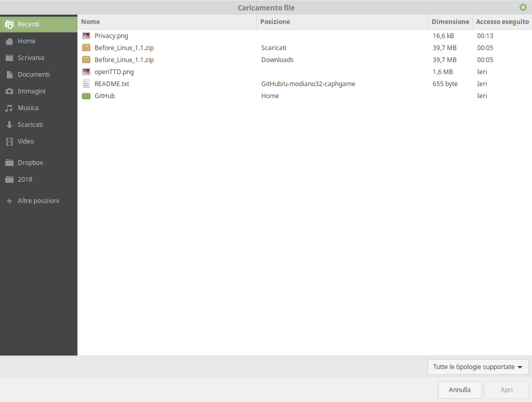Open the Video location label

(x=26, y=141)
